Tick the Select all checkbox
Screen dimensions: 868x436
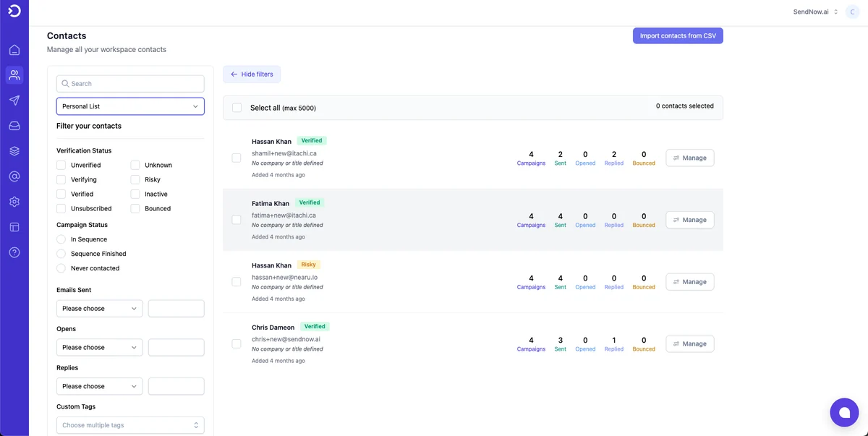[237, 108]
